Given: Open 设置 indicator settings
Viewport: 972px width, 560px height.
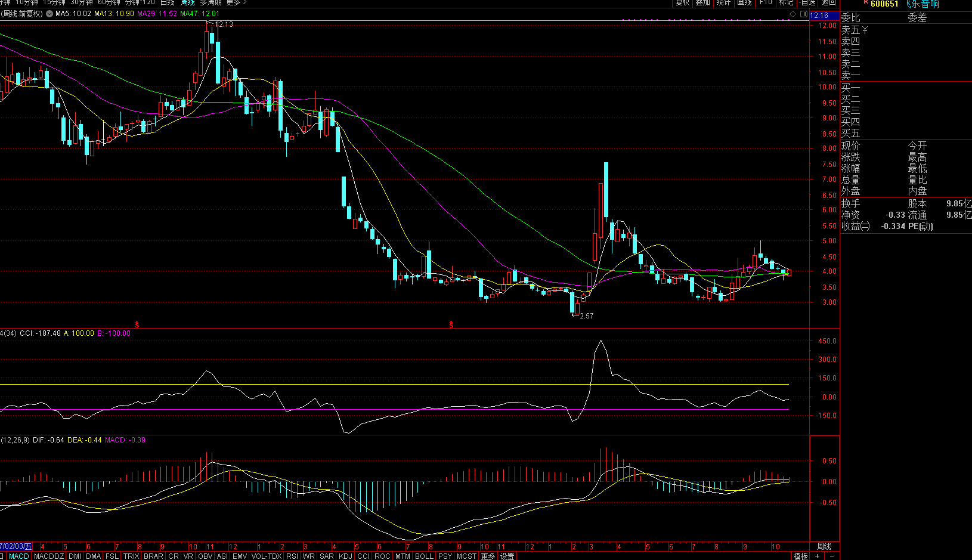Looking at the screenshot, I should 507,556.
